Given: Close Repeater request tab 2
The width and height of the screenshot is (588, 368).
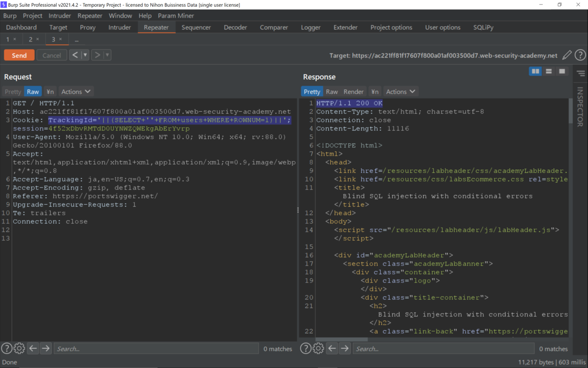Looking at the screenshot, I should point(38,39).
